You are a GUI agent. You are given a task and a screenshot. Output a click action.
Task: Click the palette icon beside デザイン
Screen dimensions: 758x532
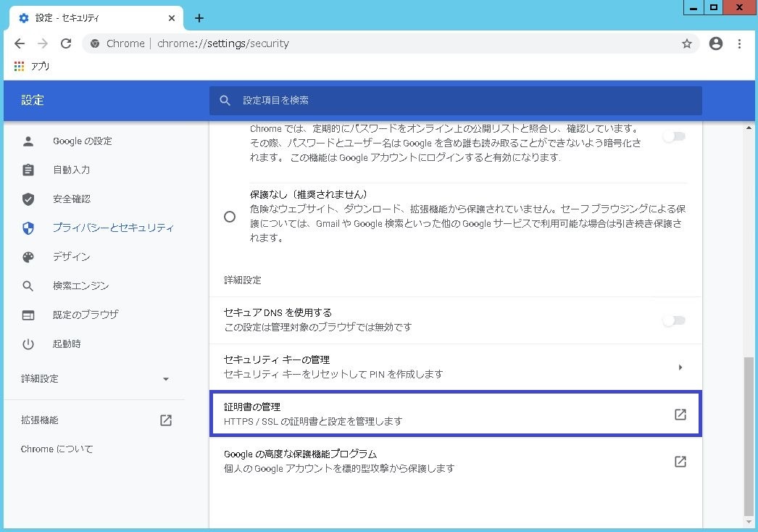(x=28, y=257)
